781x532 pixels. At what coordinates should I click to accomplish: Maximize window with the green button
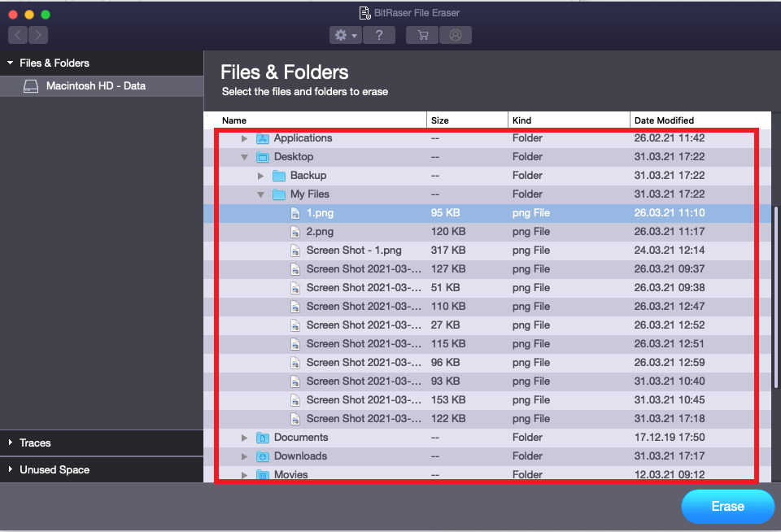click(x=46, y=15)
